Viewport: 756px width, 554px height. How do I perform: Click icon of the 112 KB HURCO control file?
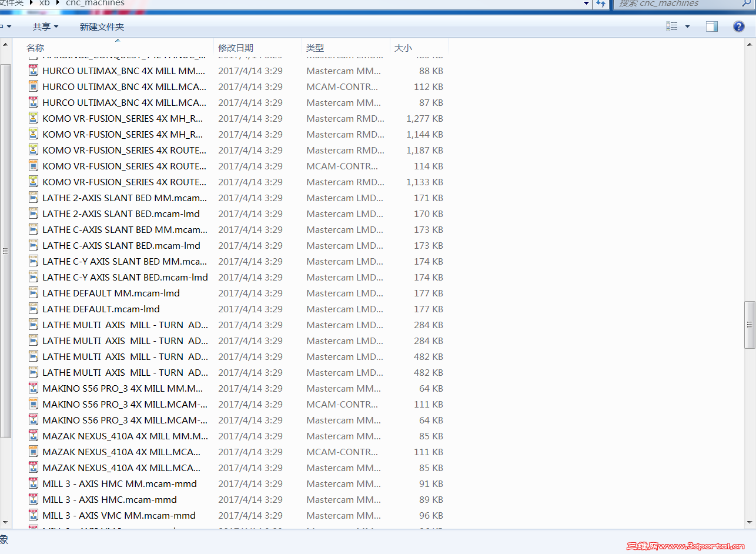(34, 86)
